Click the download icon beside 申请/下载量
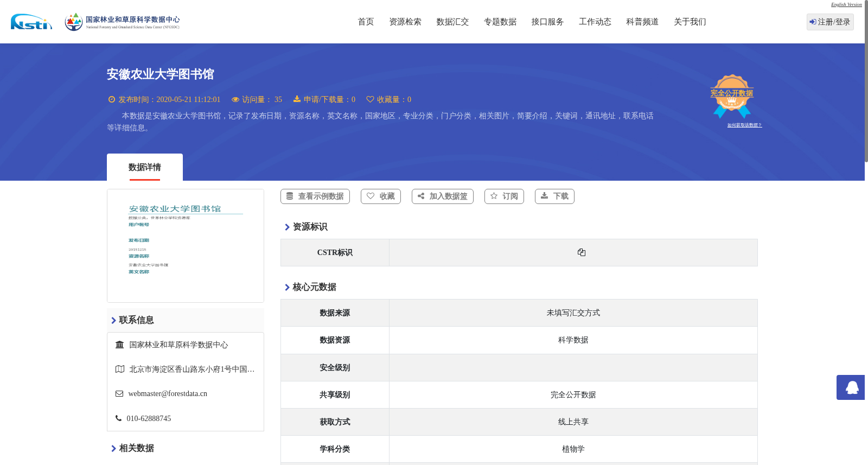The height and width of the screenshot is (465, 868). (297, 99)
